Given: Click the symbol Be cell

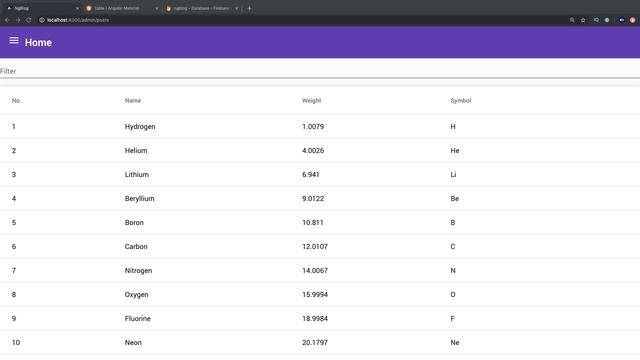Looking at the screenshot, I should tap(455, 199).
